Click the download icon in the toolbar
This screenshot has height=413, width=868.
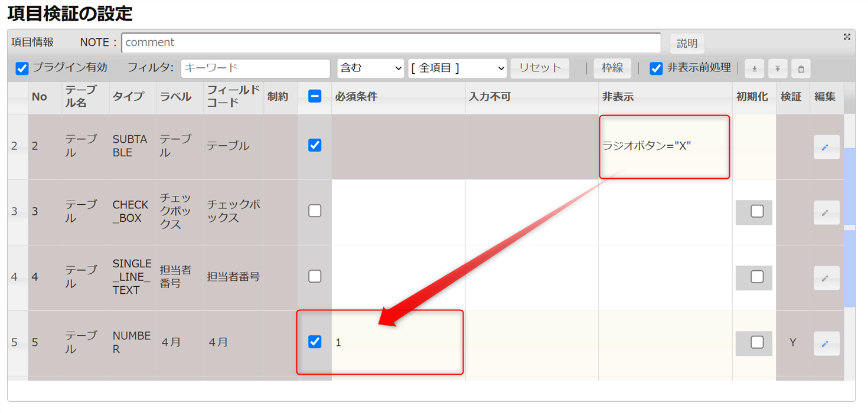coord(754,69)
